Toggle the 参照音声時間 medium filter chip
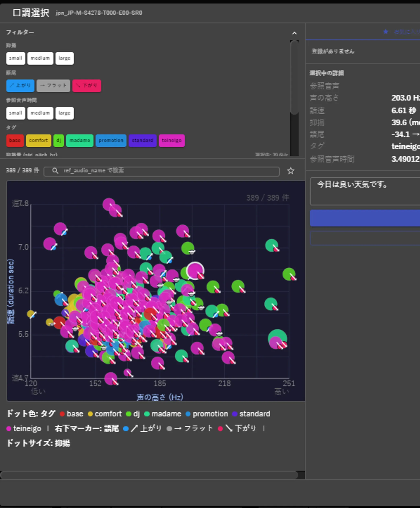420x508 pixels. (x=40, y=113)
